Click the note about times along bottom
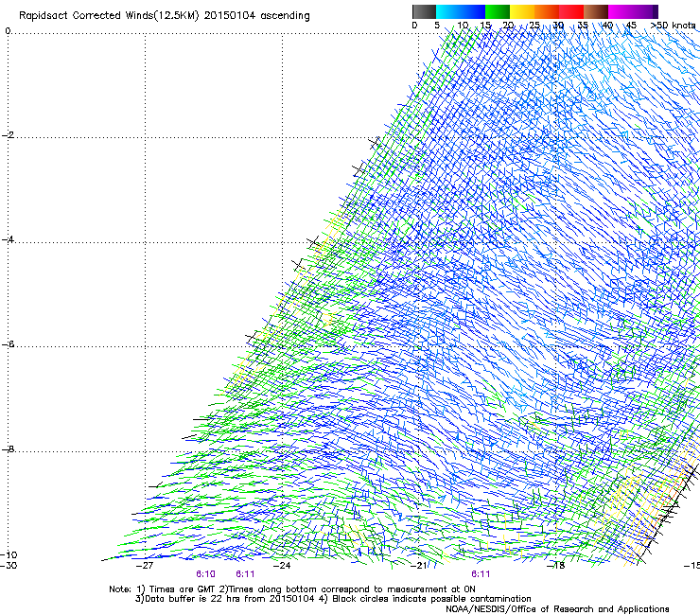Image resolution: width=700 pixels, height=615 pixels. click(x=347, y=589)
